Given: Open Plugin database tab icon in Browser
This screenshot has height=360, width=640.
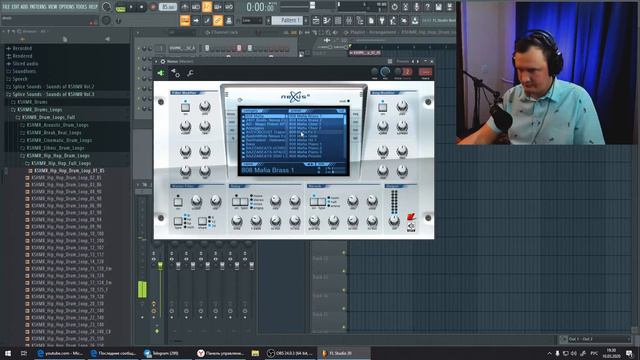Looking at the screenshot, I should (x=107, y=39).
